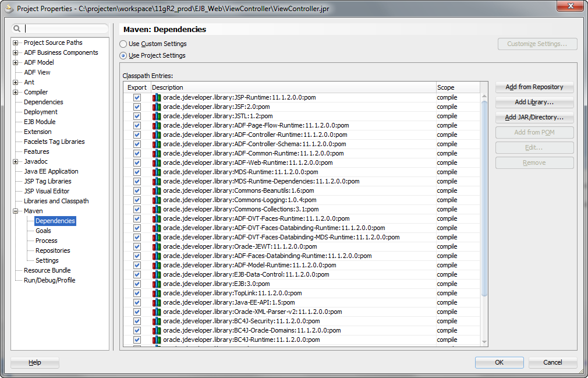
Task: Open the Goals page under Maven
Action: click(43, 231)
